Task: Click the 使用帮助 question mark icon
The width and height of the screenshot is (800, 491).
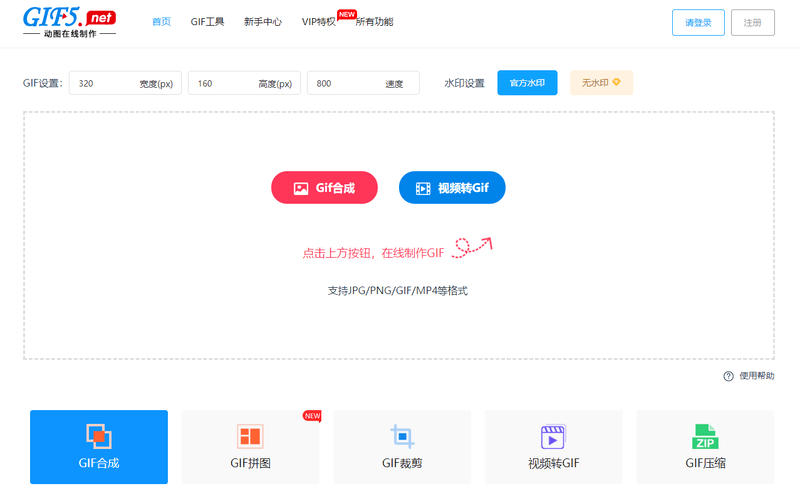Action: (x=728, y=376)
